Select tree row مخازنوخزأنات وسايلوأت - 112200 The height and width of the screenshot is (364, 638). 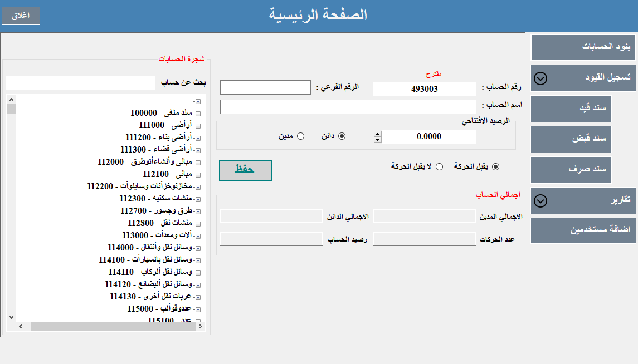(139, 186)
